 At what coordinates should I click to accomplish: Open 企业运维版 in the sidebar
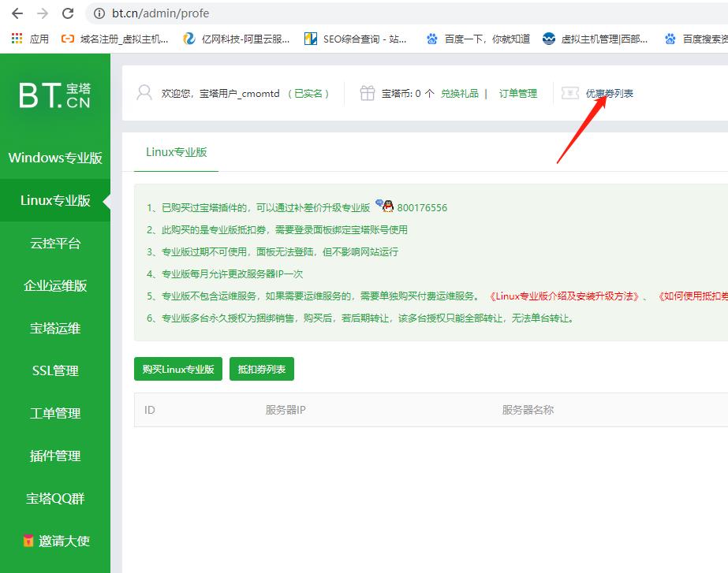pos(55,286)
